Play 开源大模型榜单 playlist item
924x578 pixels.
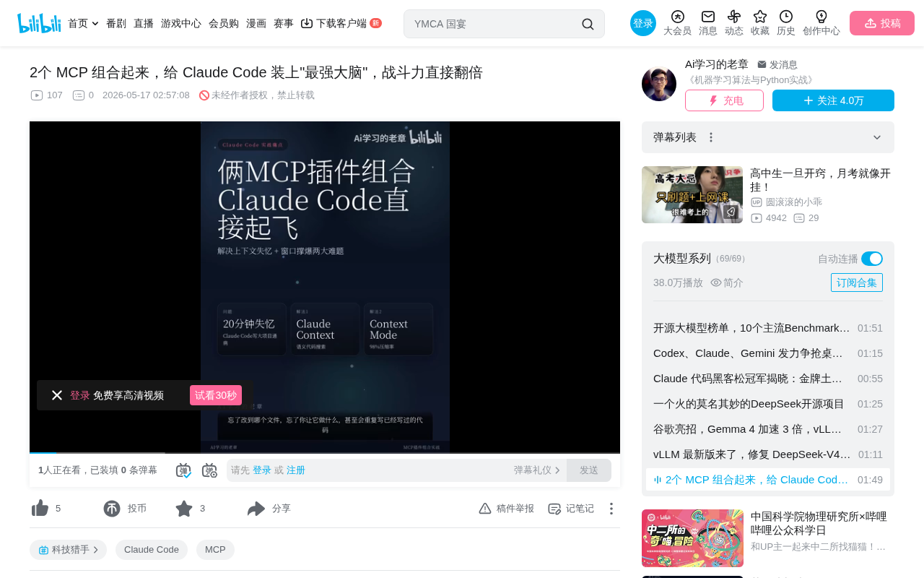click(768, 328)
